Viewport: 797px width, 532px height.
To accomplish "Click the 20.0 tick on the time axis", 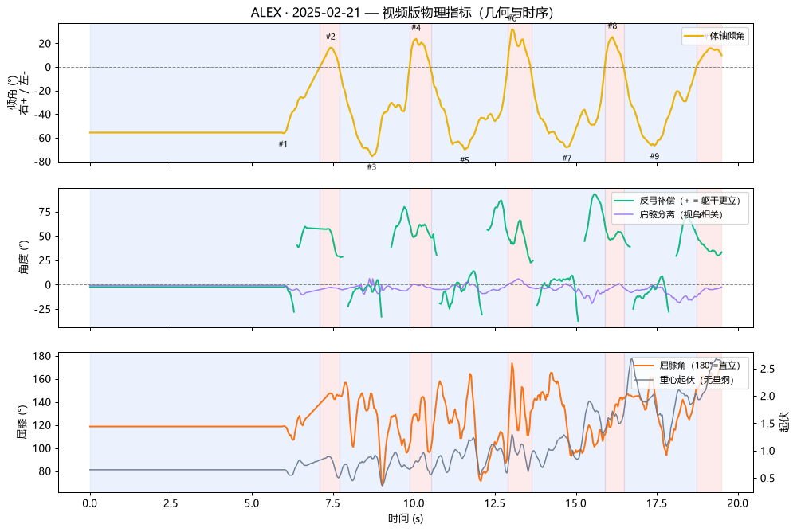I will 738,503.
